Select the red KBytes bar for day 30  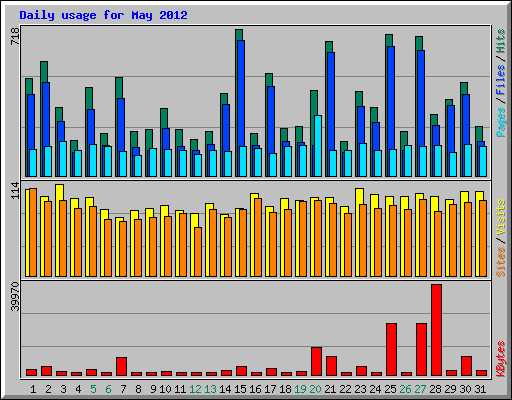click(466, 366)
